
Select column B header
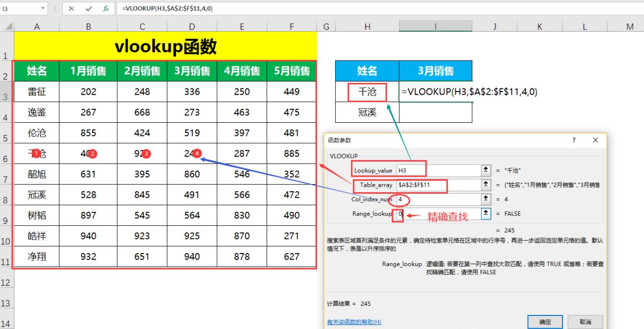[x=88, y=27]
